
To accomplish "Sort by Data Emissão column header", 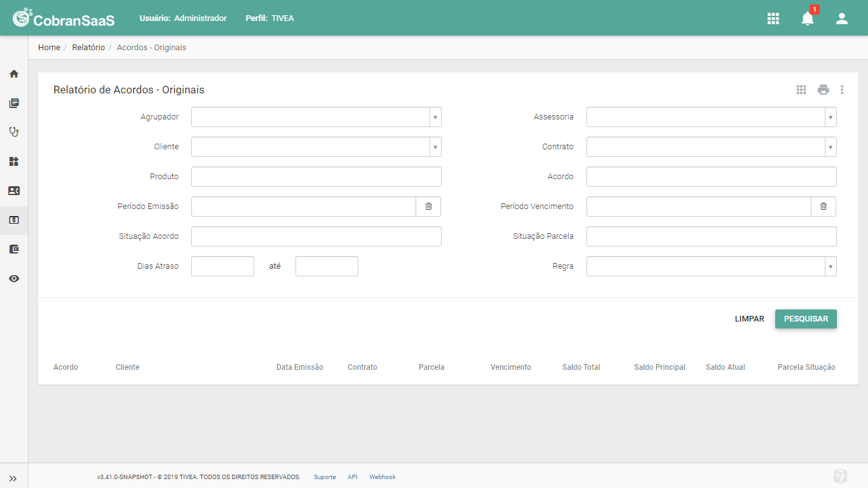I will (x=300, y=367).
